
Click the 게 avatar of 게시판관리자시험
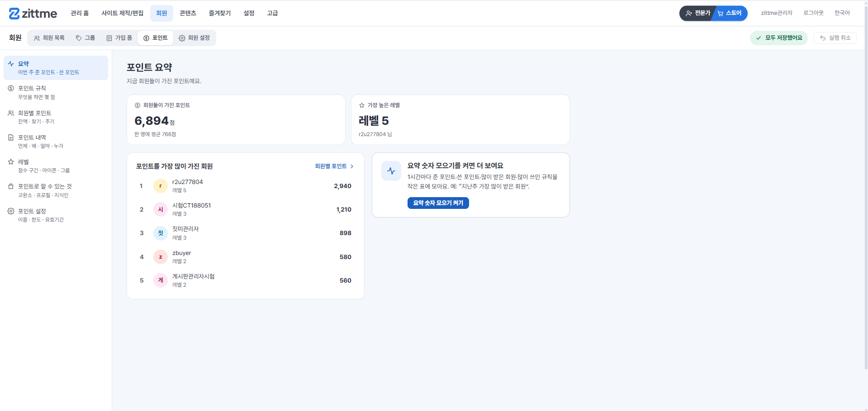click(161, 280)
